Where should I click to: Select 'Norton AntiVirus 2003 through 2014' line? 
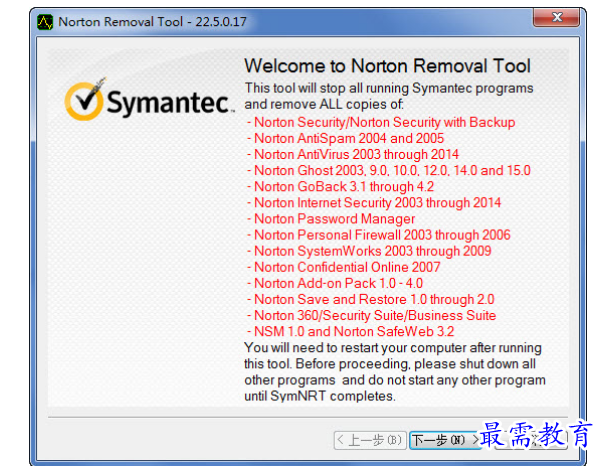pos(353,154)
